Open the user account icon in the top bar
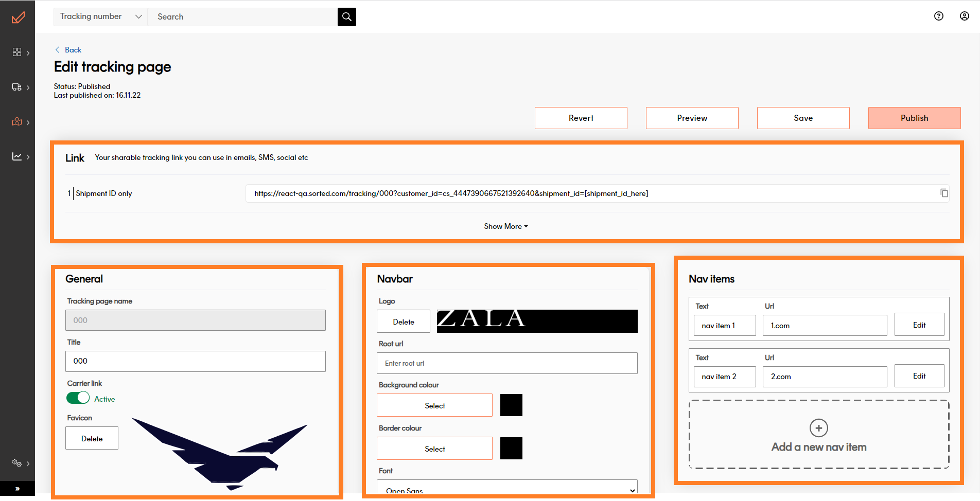The width and height of the screenshot is (980, 501). [x=964, y=16]
